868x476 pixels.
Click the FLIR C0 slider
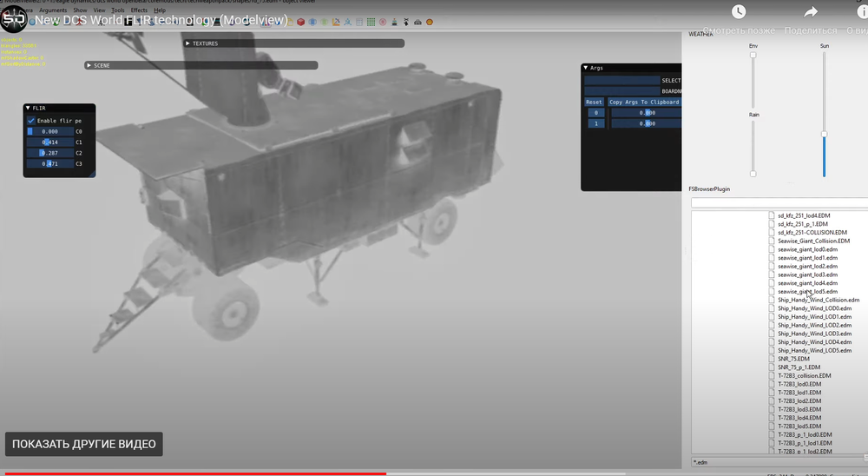pyautogui.click(x=50, y=131)
